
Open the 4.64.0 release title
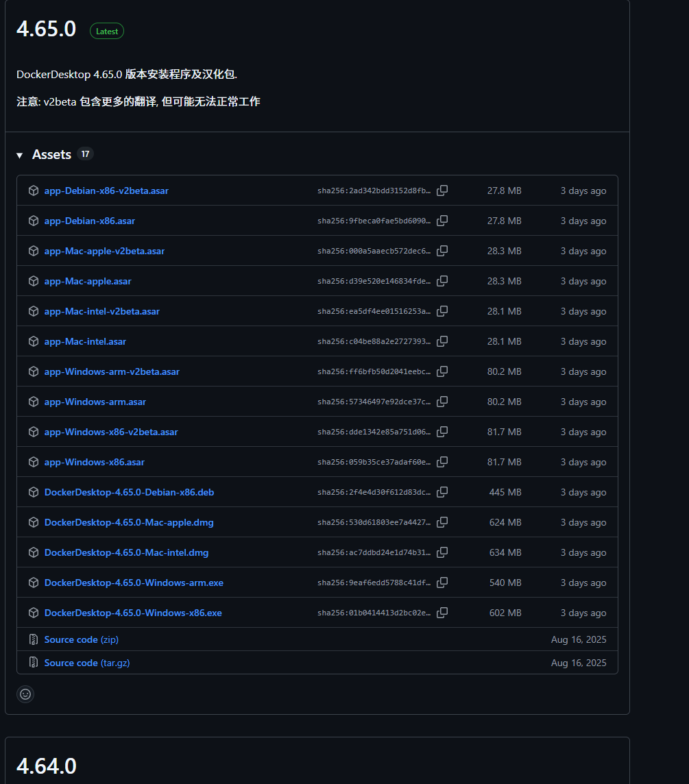coord(46,766)
